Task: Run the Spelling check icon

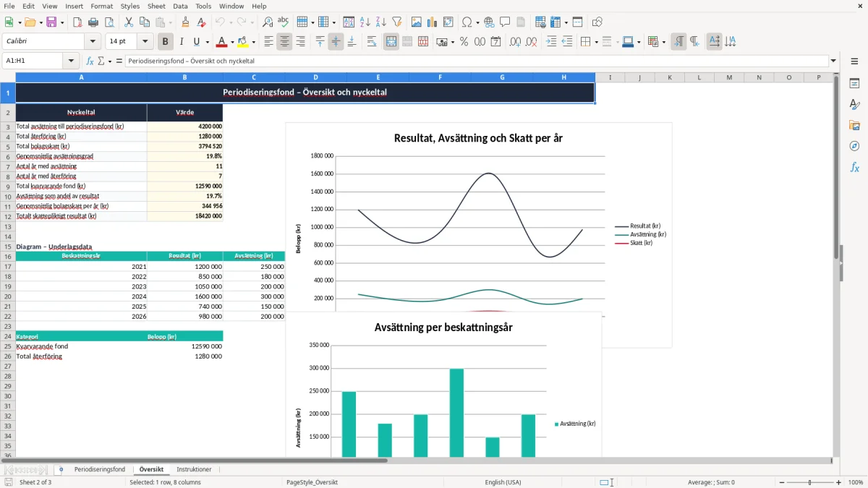Action: pyautogui.click(x=283, y=22)
